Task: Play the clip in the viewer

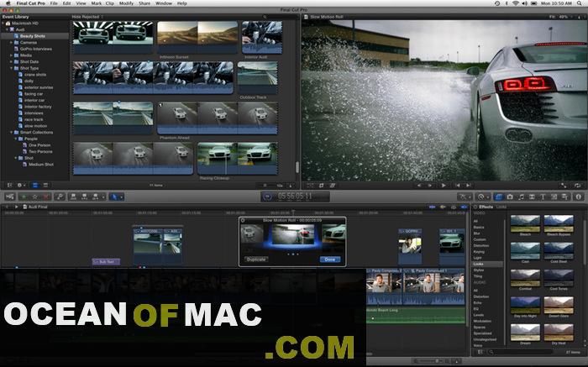Action: (x=444, y=186)
